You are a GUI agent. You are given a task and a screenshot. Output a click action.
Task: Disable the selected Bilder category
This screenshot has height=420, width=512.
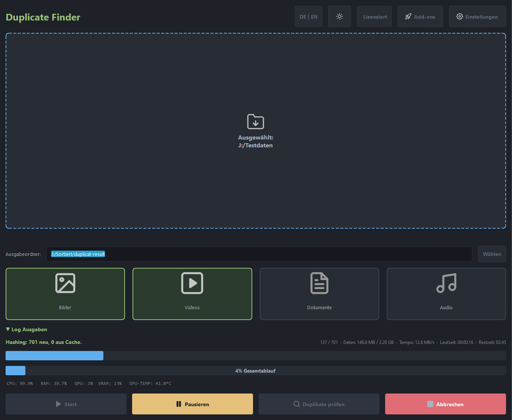pyautogui.click(x=65, y=294)
